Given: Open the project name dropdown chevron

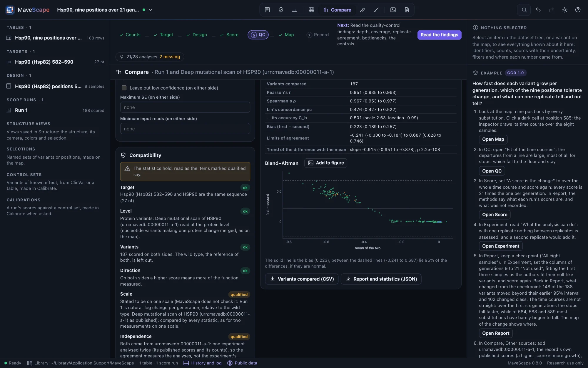Looking at the screenshot, I should pos(151,10).
